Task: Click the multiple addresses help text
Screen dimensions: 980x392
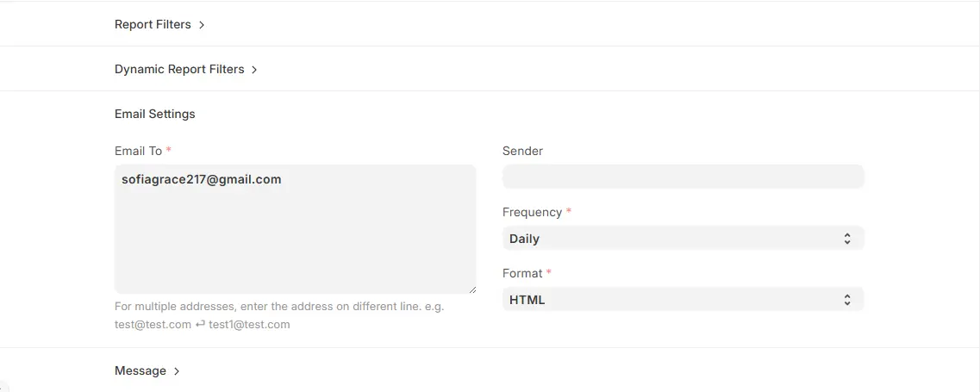Action: [279, 315]
